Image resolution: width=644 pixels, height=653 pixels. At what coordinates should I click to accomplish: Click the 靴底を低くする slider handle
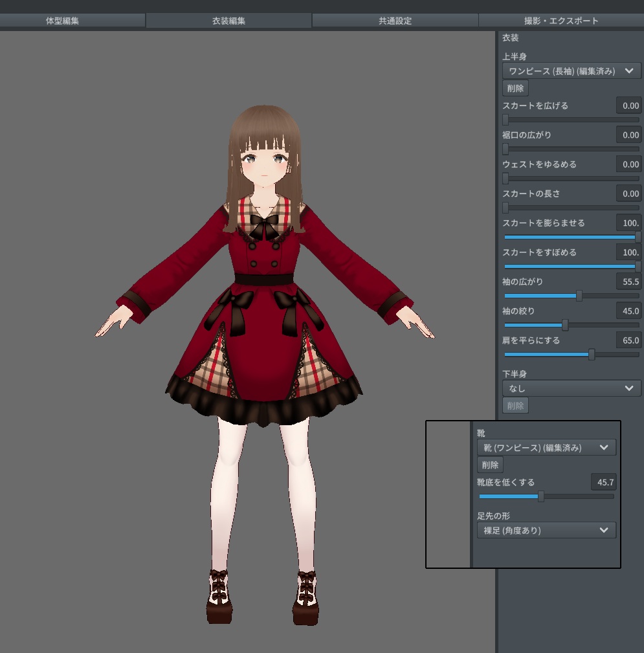(542, 496)
